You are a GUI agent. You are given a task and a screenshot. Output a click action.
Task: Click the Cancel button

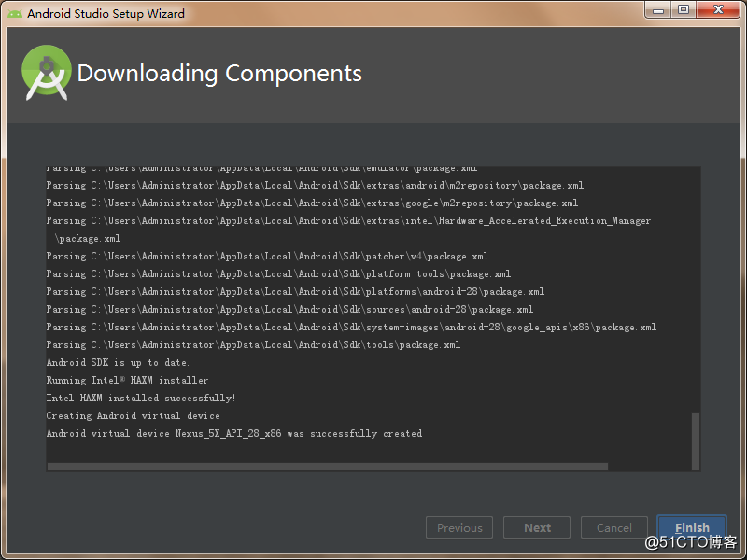coord(614,527)
